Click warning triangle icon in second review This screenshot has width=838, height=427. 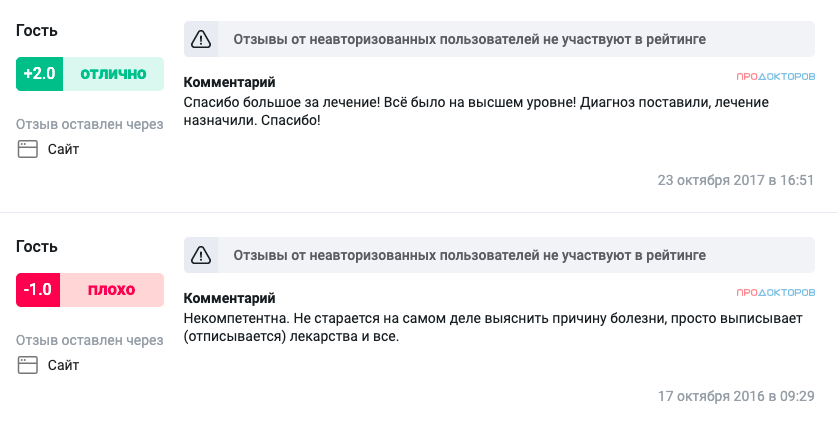201,255
